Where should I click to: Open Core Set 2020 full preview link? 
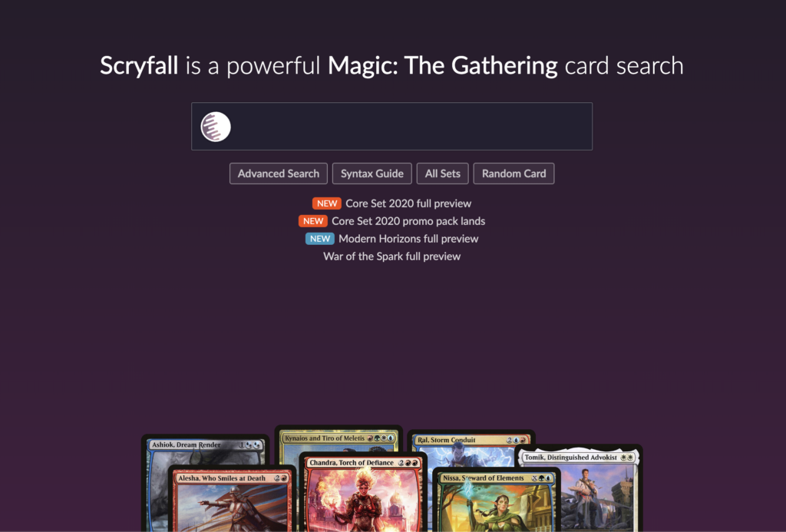408,203
